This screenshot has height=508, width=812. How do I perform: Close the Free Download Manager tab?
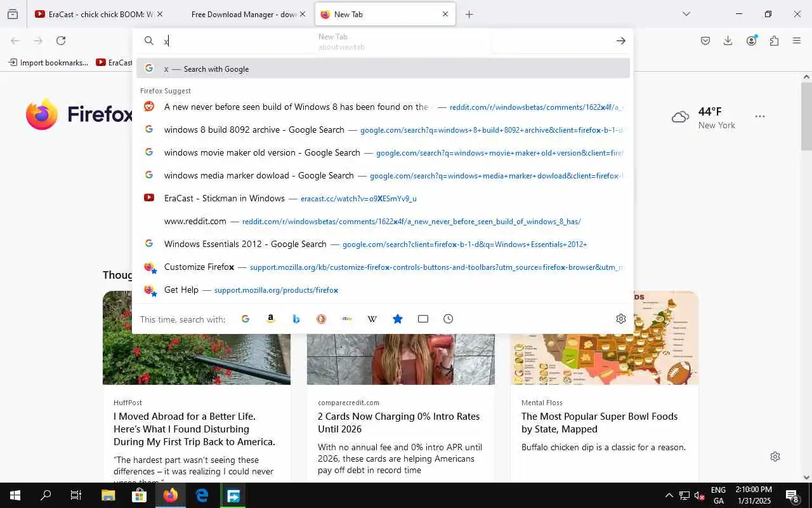pos(302,14)
